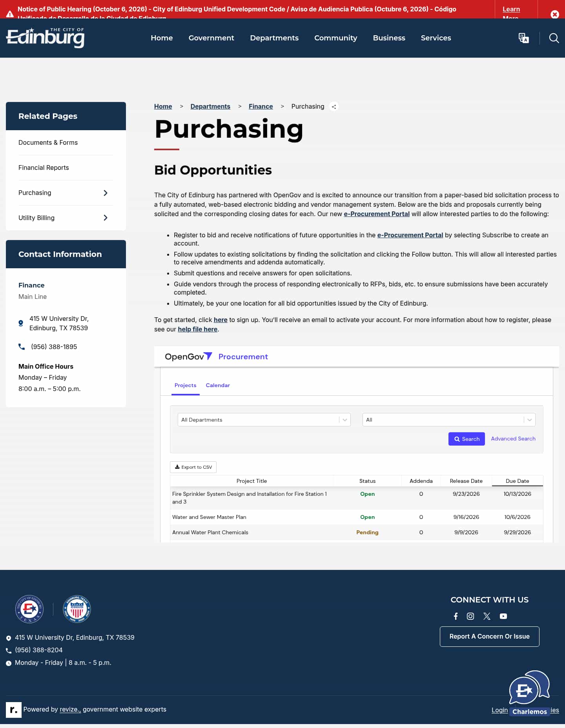Viewport: 565px width, 728px height.
Task: Sort by the Due Date column header
Action: click(x=517, y=481)
